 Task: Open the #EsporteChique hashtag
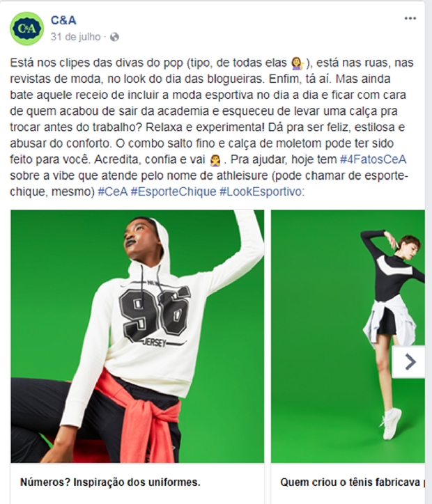pyautogui.click(x=173, y=191)
